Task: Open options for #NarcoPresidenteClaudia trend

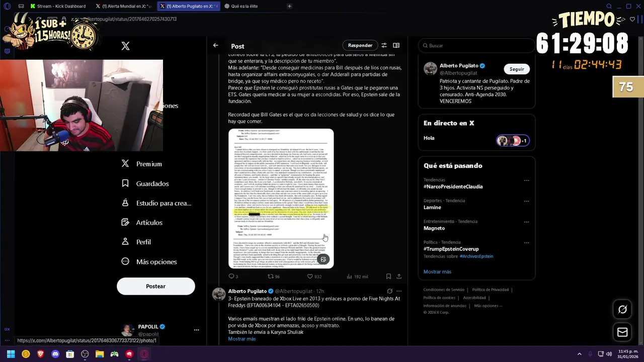Action: tap(526, 180)
